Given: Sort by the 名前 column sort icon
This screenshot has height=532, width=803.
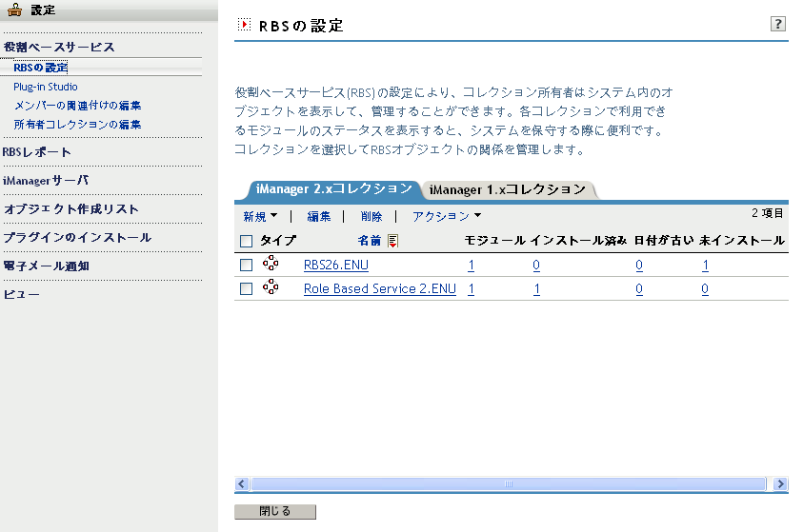Looking at the screenshot, I should (x=392, y=241).
